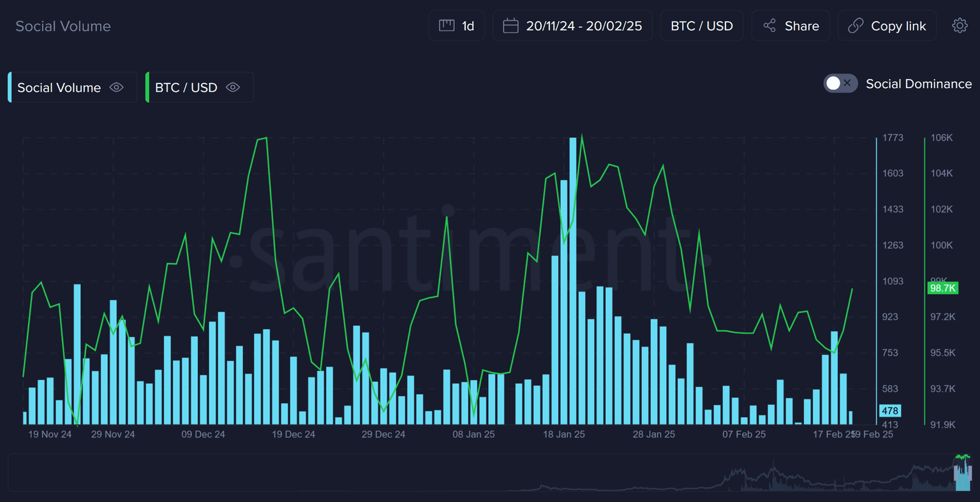Select the BTC / USD metric tab
Viewport: 980px width, 502px height.
point(186,87)
